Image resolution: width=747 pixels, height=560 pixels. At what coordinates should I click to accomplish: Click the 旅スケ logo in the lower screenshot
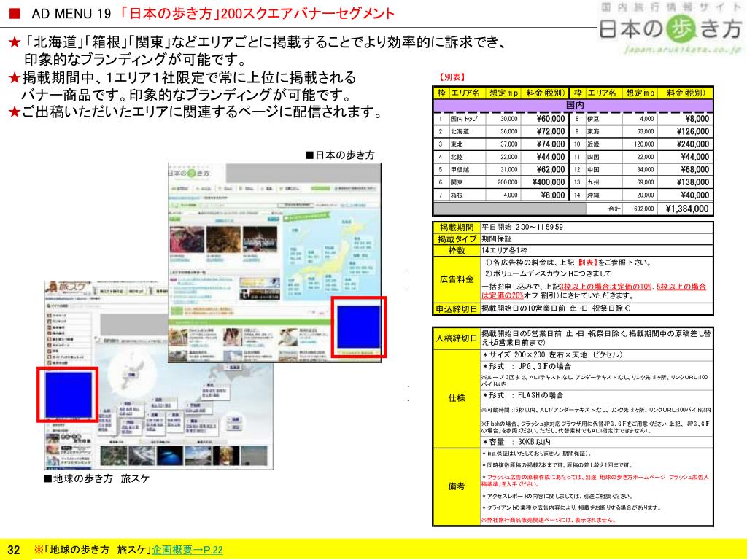tap(68, 287)
